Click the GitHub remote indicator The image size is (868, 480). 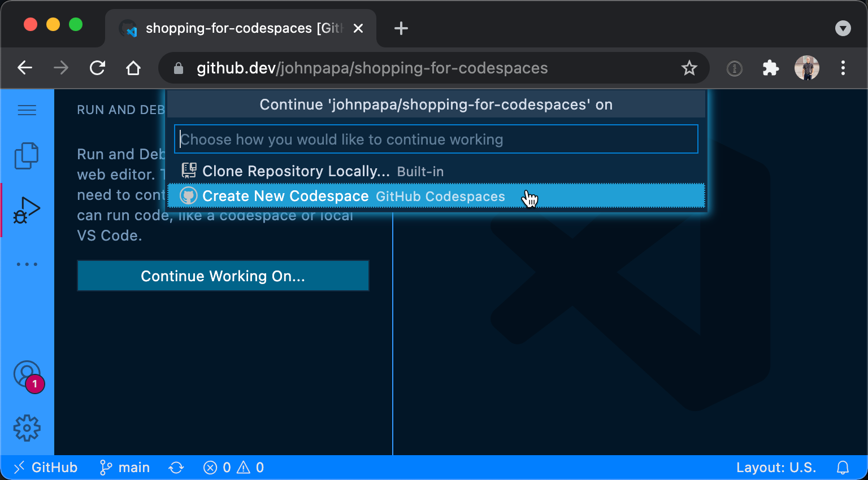(45, 468)
